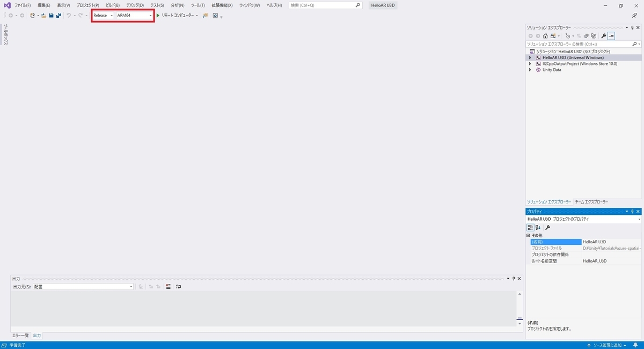Toggle the Preview Selected Items button

pos(611,36)
